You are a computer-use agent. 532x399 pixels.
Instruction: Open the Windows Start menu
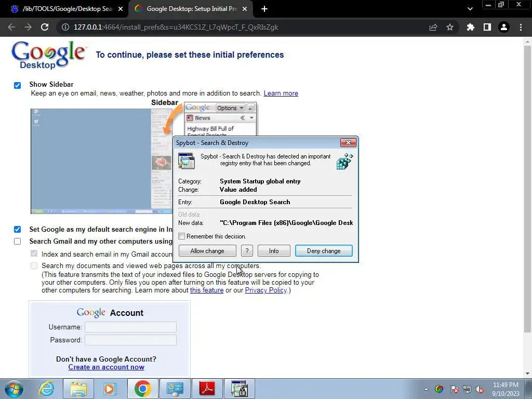click(x=14, y=389)
